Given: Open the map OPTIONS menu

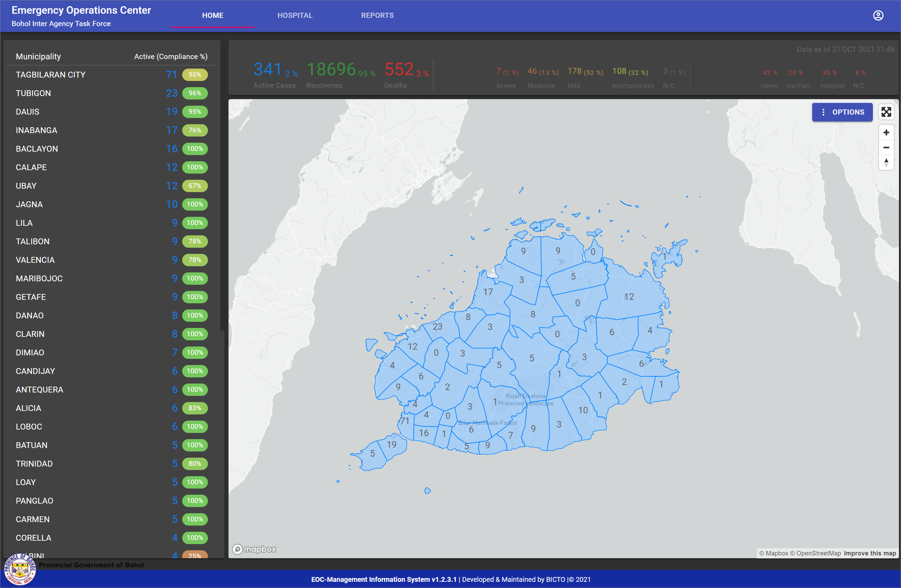Looking at the screenshot, I should 842,112.
